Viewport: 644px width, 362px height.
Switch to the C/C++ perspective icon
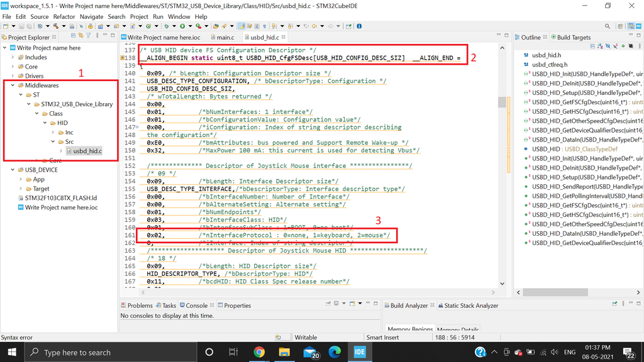coord(631,26)
